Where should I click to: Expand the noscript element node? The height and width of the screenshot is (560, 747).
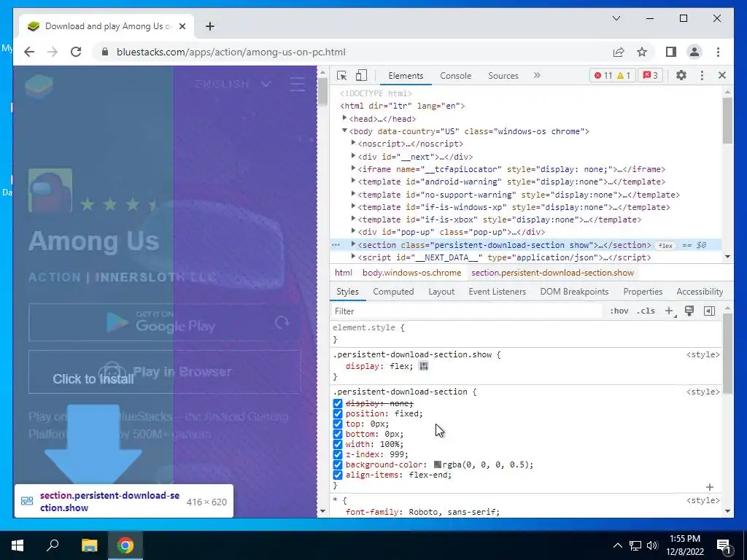(x=353, y=143)
